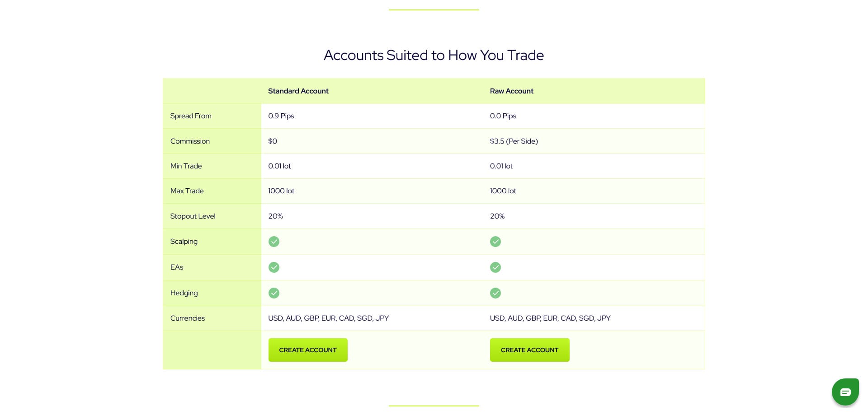Viewport: 868px width, 415px height.
Task: Click Standard Account Max Trade 1000 lot
Action: point(281,191)
